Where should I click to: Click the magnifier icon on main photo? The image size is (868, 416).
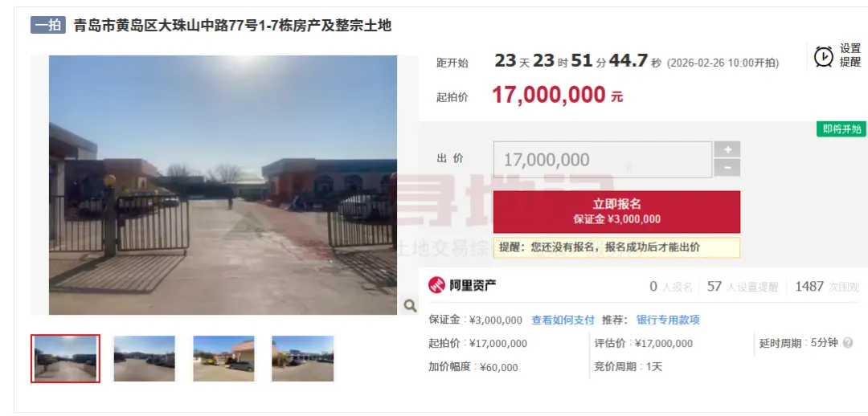410,305
